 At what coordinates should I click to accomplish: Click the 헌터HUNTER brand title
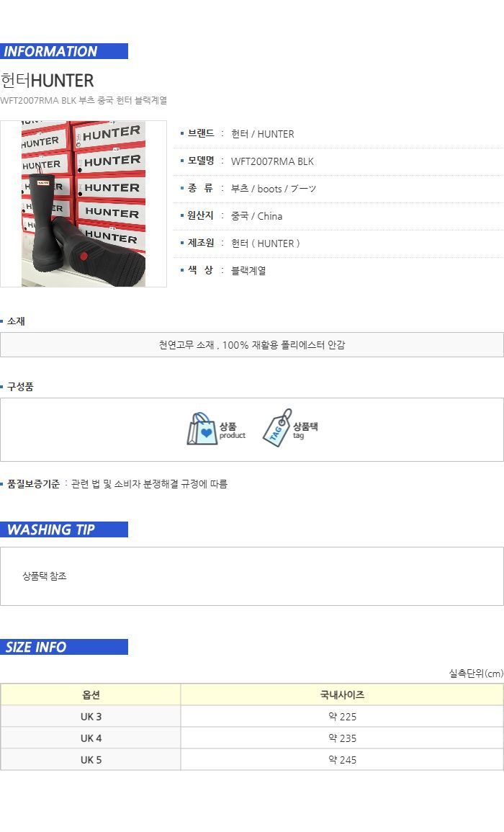pos(48,81)
